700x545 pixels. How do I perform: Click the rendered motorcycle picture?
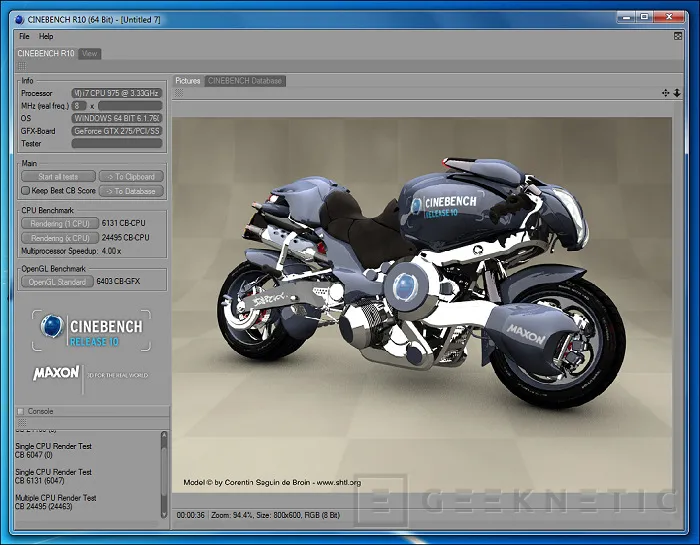click(422, 305)
